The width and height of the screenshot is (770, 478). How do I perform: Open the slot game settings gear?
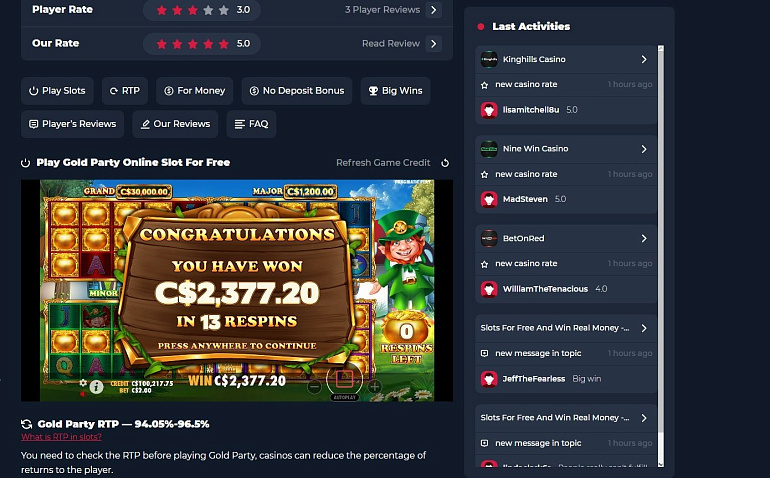point(83,382)
